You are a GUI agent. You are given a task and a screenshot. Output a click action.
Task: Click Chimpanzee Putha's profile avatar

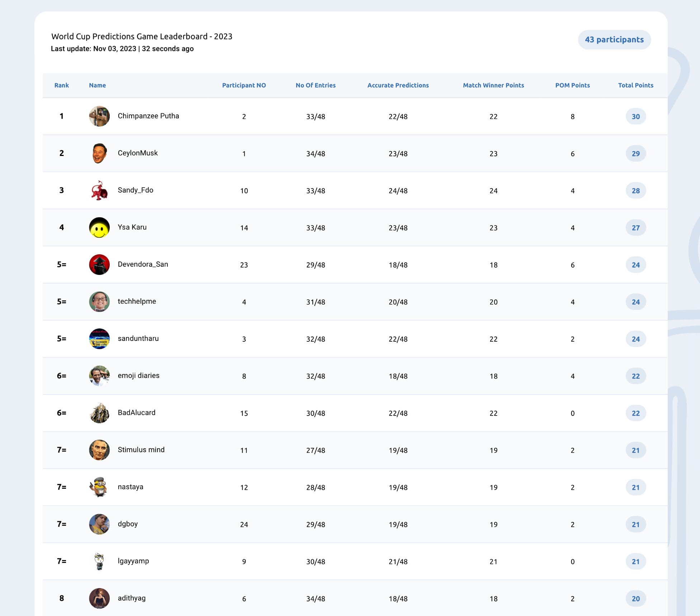tap(99, 116)
